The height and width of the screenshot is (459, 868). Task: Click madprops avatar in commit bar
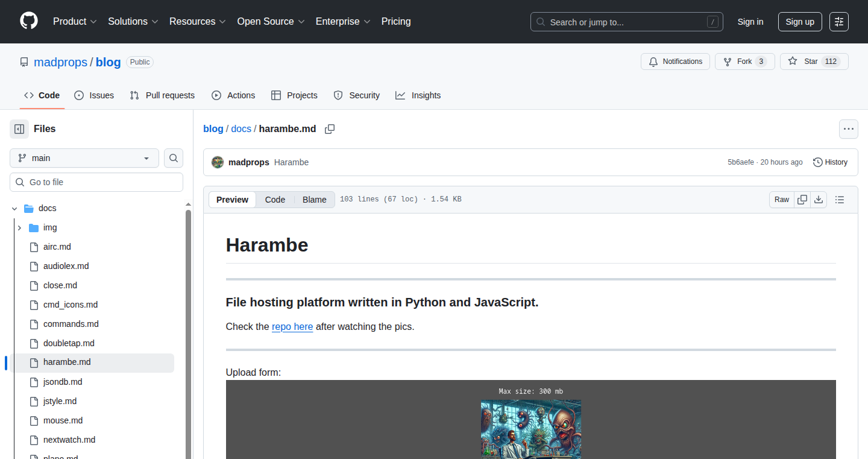point(218,162)
